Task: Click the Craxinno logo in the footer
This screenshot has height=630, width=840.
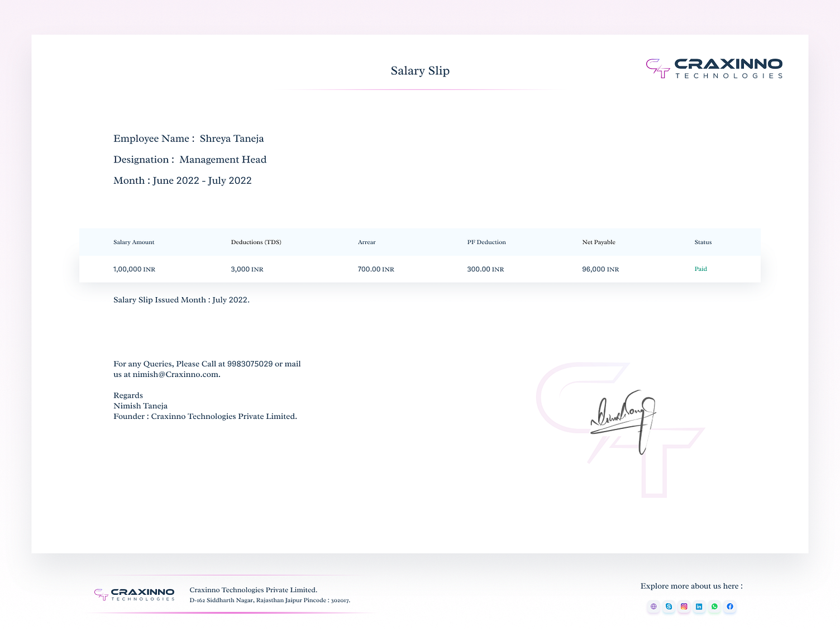Action: point(134,594)
